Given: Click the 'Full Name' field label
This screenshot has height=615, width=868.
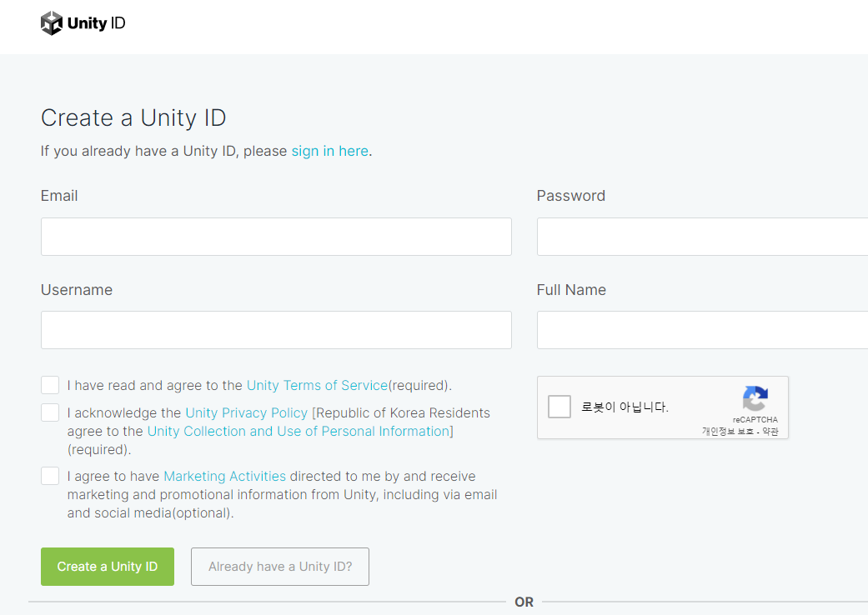Looking at the screenshot, I should click(x=571, y=290).
